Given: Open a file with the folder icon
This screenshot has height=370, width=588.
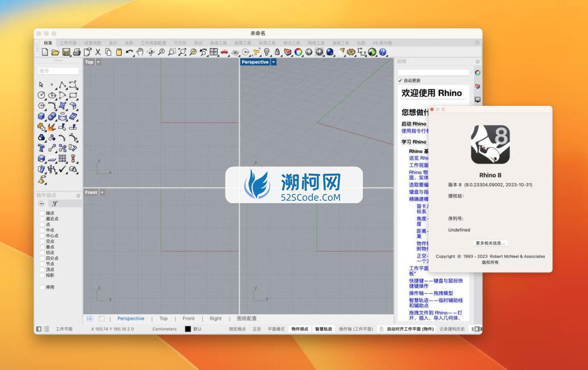Looking at the screenshot, I should pyautogui.click(x=55, y=52).
